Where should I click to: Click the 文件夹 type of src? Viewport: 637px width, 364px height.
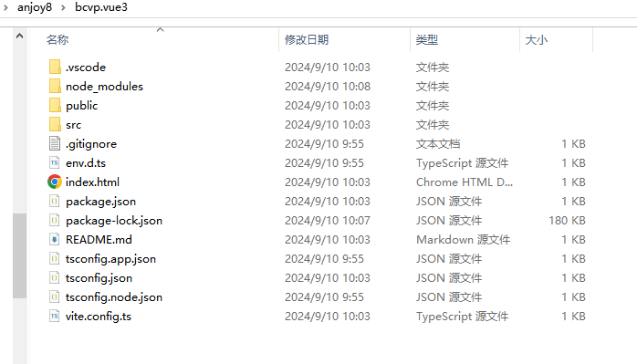433,125
